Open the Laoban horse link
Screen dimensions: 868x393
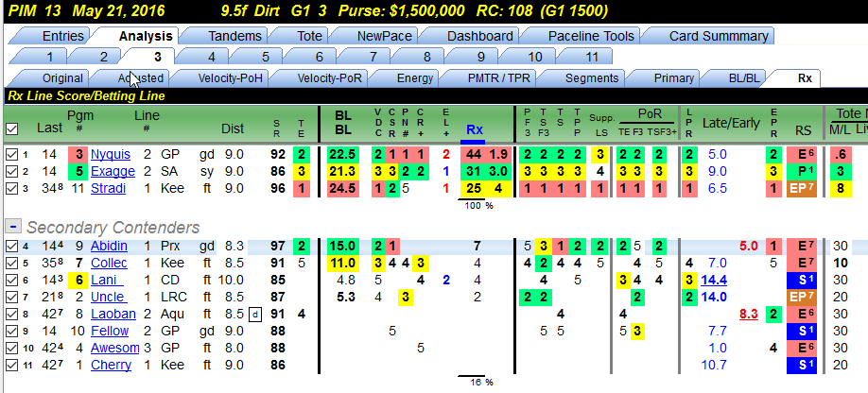point(113,315)
